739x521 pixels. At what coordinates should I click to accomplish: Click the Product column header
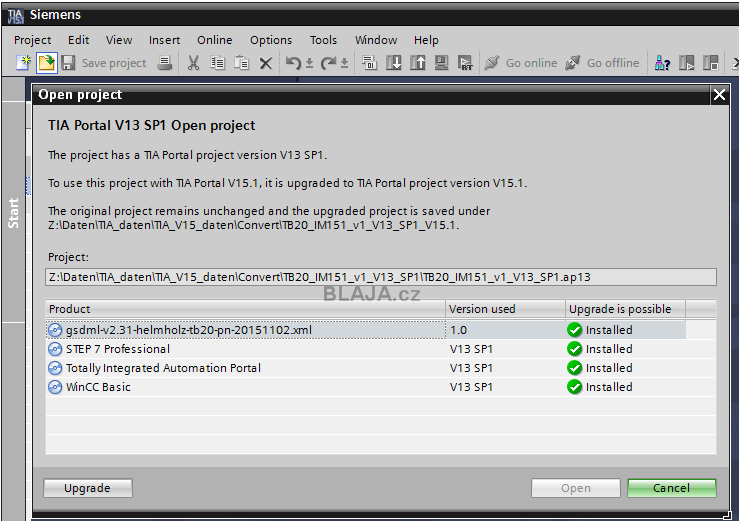(246, 309)
